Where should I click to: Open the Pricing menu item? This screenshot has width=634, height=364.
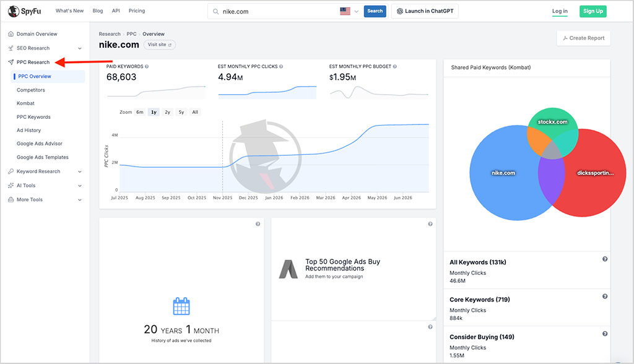pos(137,11)
